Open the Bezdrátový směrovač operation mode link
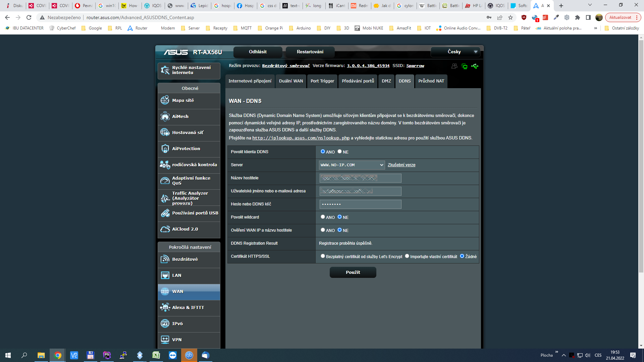The image size is (644, 362). [286, 66]
